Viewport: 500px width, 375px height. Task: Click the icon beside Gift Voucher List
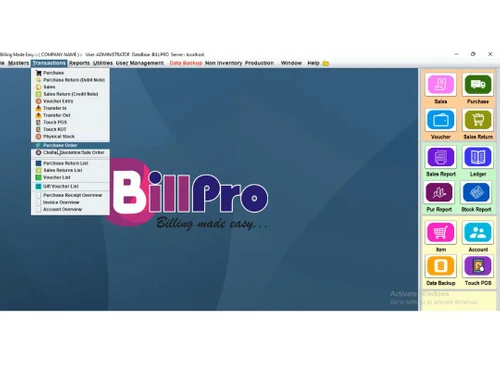pos(38,186)
